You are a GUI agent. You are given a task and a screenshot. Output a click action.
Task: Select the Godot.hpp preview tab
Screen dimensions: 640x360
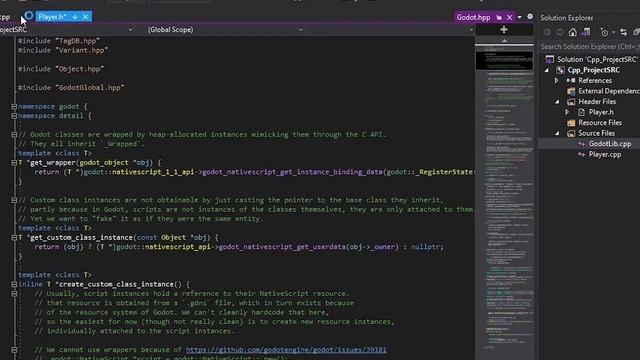pos(473,17)
